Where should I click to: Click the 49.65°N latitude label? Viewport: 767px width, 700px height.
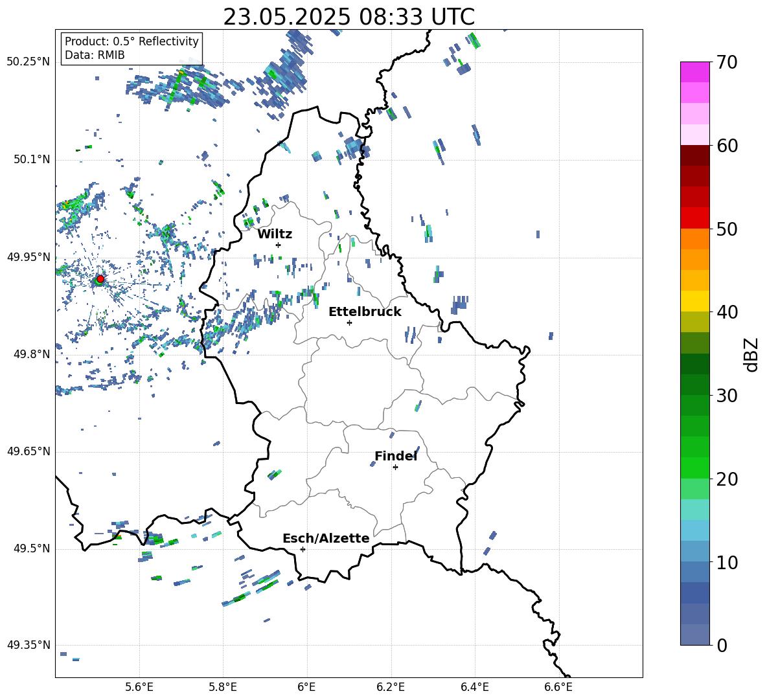29,451
